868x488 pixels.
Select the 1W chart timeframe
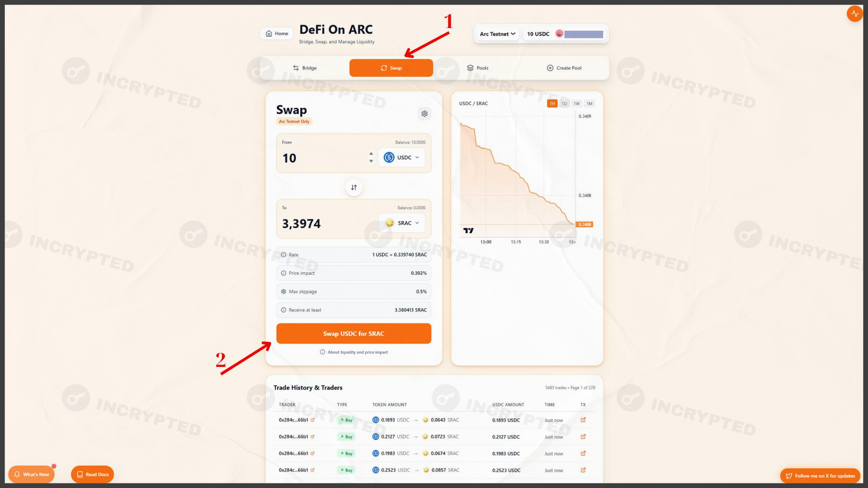pyautogui.click(x=576, y=103)
